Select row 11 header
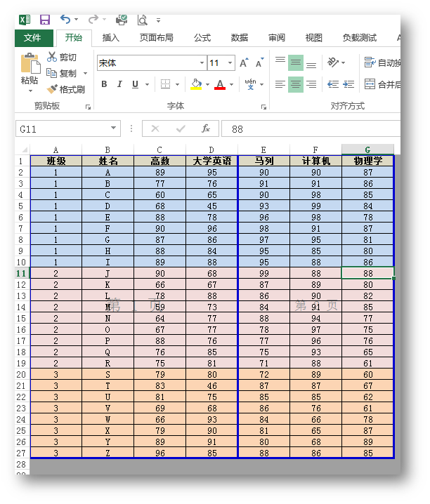This screenshot has width=430, height=504. pos(22,273)
